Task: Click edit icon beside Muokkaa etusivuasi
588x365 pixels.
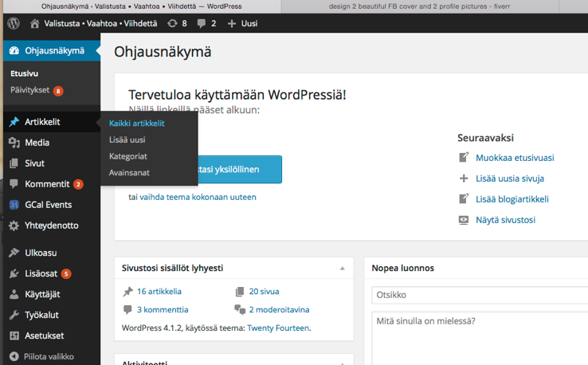Action: coord(464,157)
